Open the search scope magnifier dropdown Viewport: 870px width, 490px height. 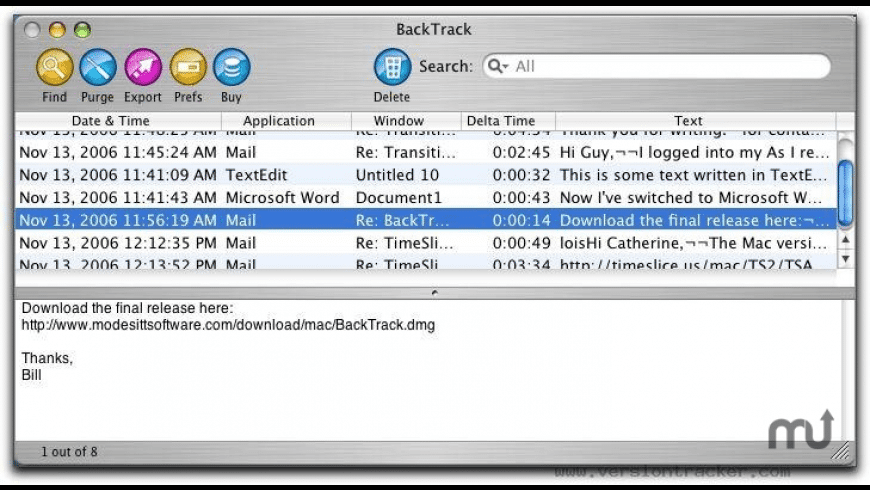point(498,66)
